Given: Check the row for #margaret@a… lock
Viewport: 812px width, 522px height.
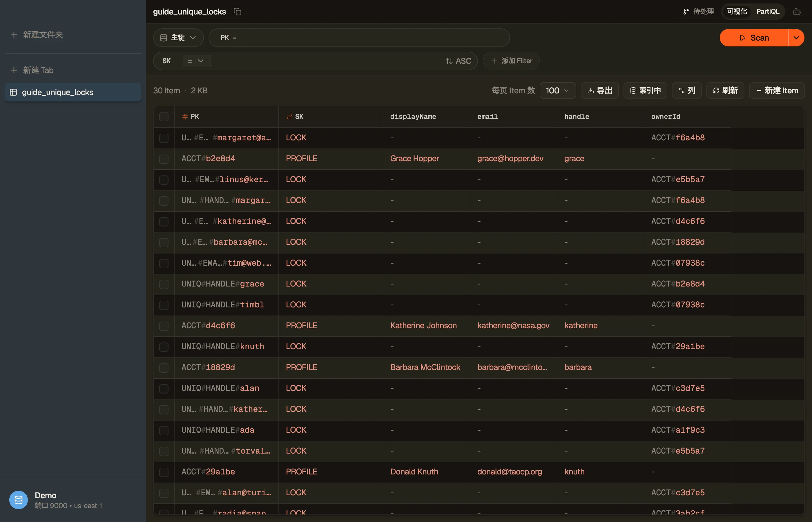Looking at the screenshot, I should click(x=164, y=138).
